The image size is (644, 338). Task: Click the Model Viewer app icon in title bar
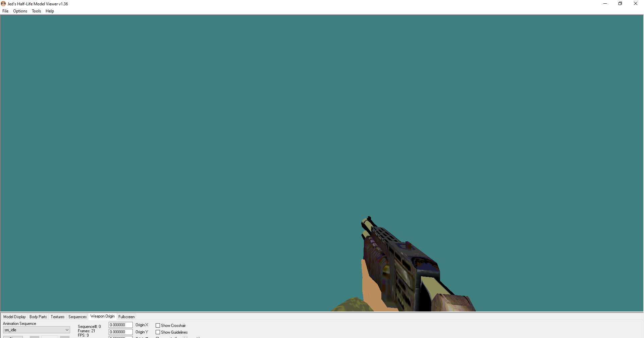(3, 4)
